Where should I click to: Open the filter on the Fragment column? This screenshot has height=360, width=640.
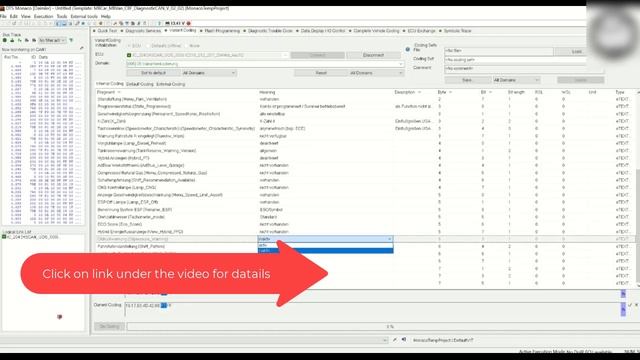point(119,92)
